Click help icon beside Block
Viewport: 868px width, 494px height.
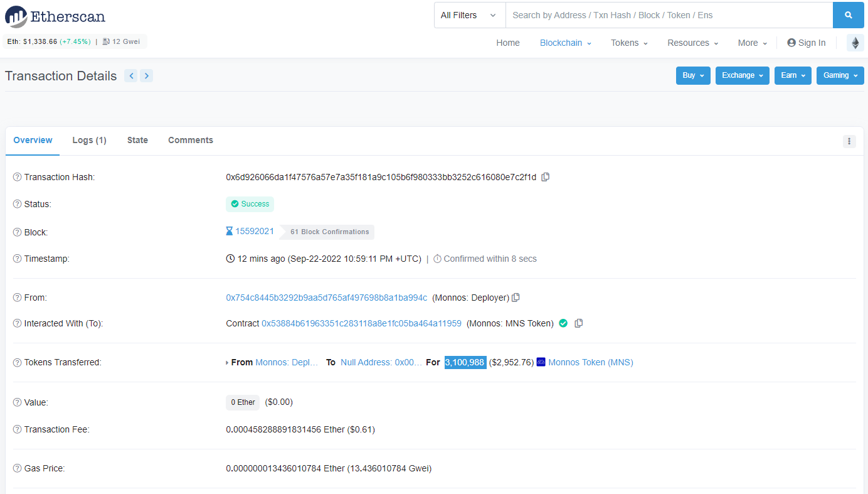(18, 232)
